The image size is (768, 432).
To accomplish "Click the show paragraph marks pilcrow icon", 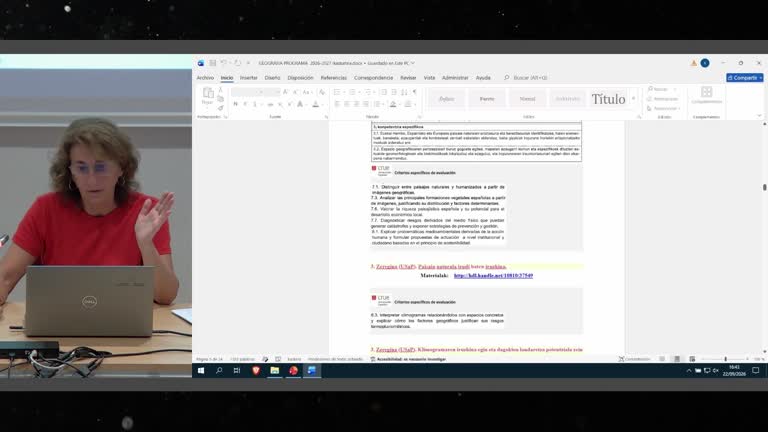I will (414, 92).
